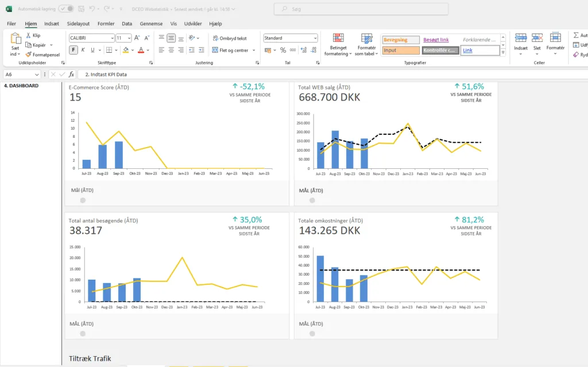Viewport: 588px width, 367px height.
Task: Click the cell borders icon
Action: 109,50
